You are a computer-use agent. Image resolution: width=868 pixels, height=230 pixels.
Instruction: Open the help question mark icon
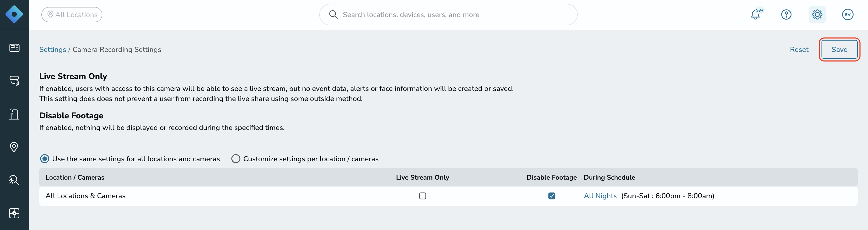pos(786,14)
